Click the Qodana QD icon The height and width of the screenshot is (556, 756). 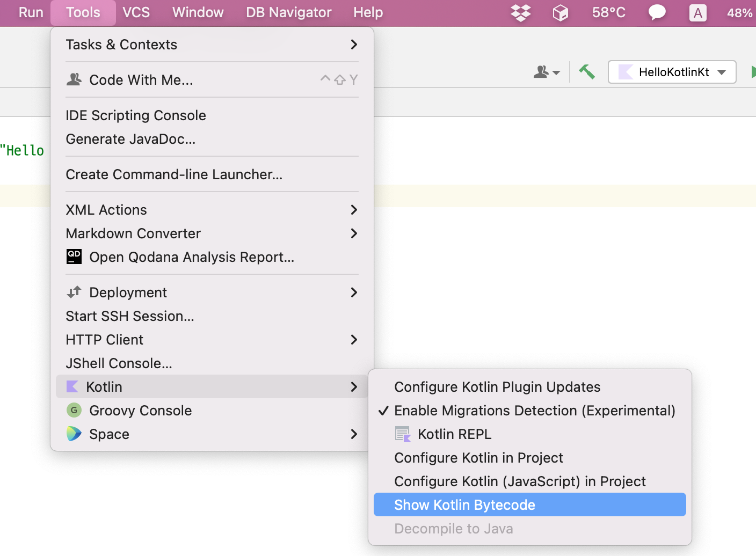pos(74,257)
